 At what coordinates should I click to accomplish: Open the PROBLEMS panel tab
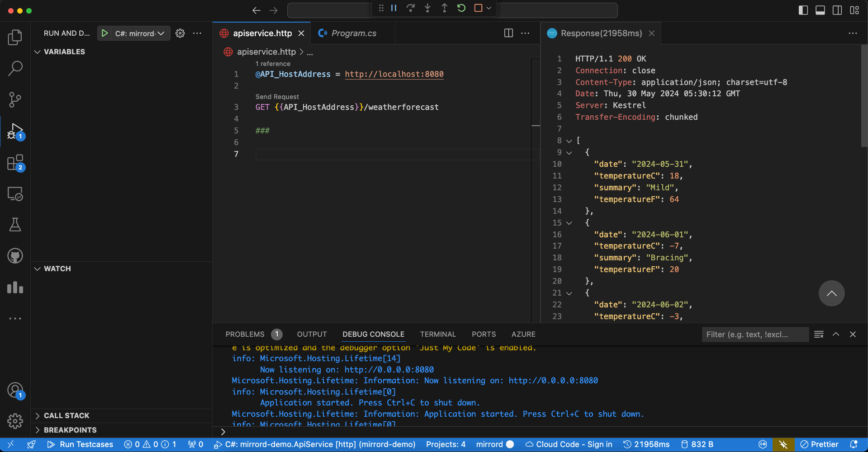click(x=245, y=334)
